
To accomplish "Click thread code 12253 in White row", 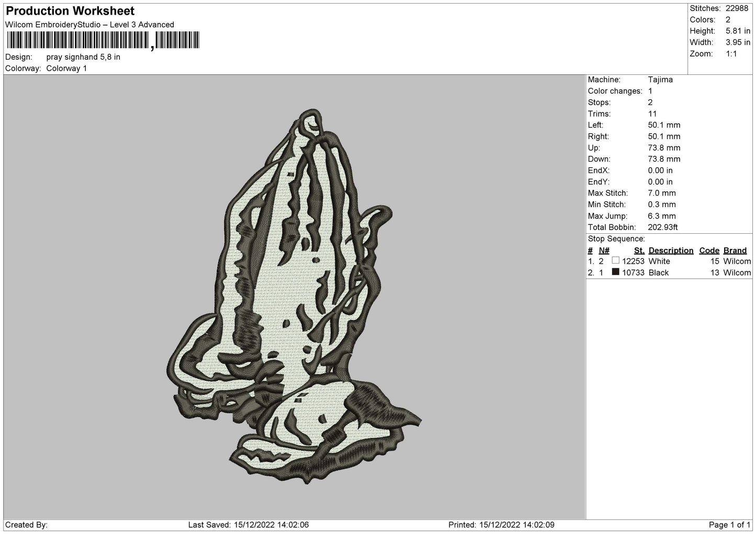I will click(x=633, y=261).
